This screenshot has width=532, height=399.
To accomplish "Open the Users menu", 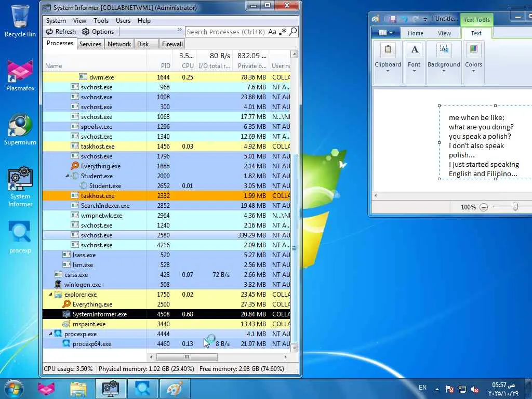I will [x=123, y=21].
